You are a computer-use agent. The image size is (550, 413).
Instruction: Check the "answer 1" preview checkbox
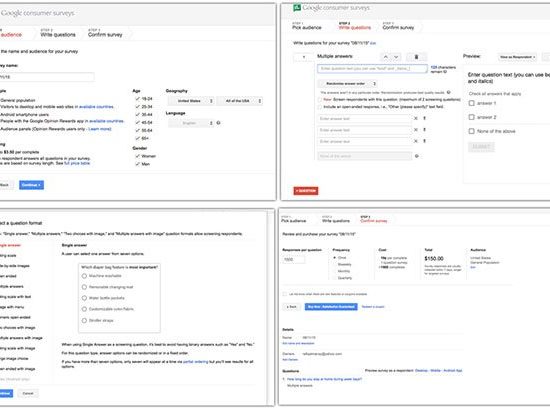point(471,103)
